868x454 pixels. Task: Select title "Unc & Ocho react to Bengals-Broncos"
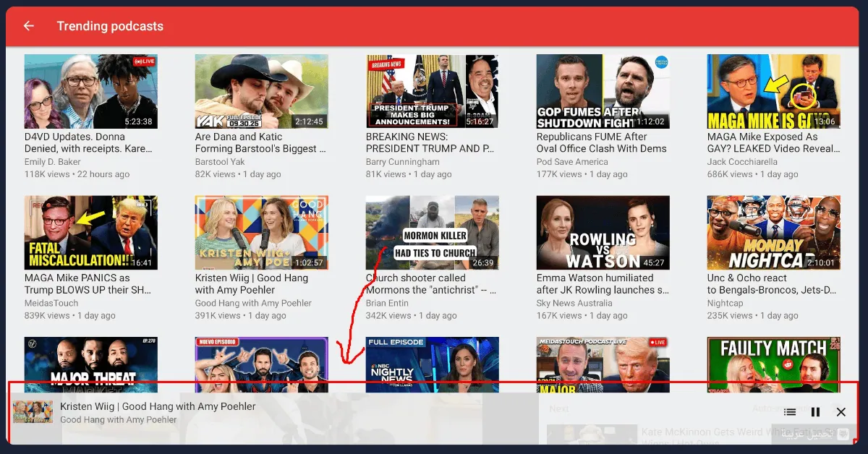point(773,284)
